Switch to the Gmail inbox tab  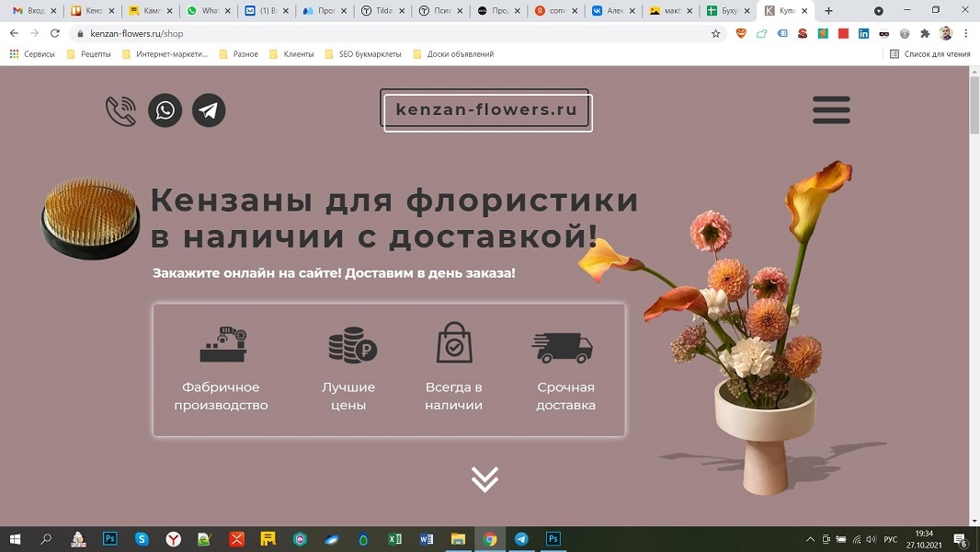(33, 11)
